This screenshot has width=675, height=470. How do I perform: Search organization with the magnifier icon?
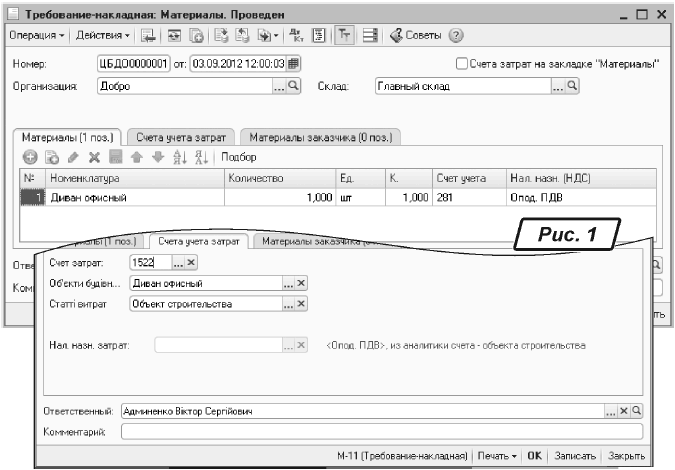[x=293, y=87]
